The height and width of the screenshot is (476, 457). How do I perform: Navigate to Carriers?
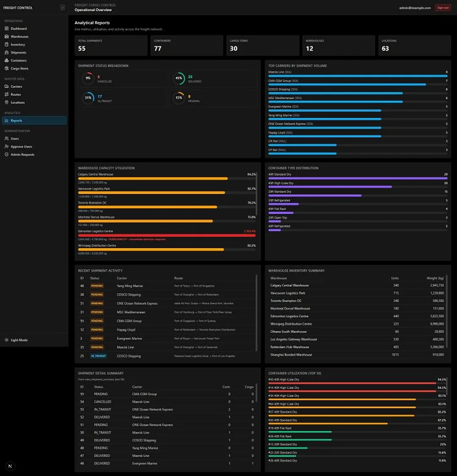(x=34, y=86)
